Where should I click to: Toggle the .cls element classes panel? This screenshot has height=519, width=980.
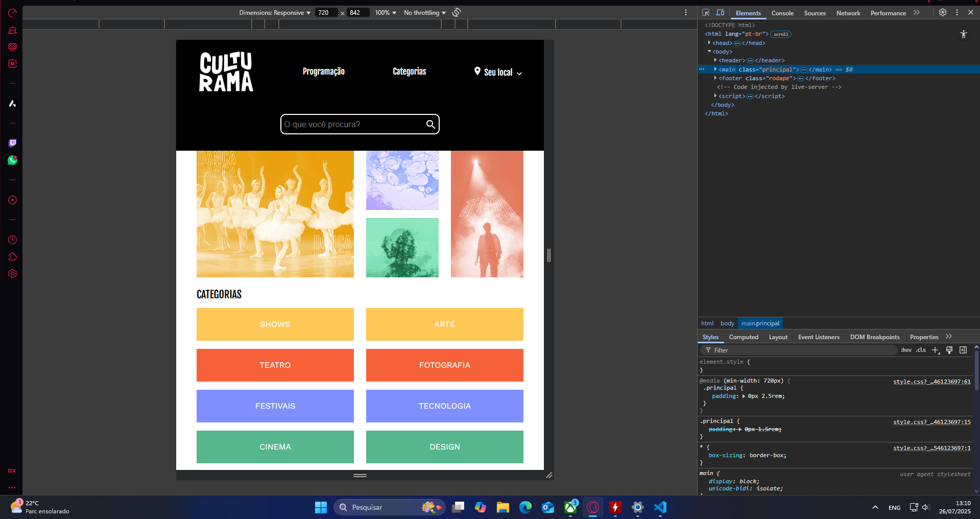pos(921,350)
